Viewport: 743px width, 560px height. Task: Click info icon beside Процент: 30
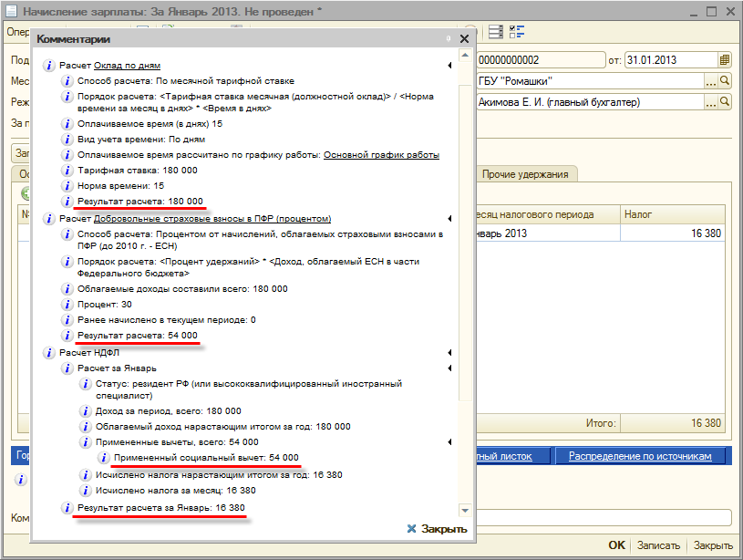pos(67,305)
